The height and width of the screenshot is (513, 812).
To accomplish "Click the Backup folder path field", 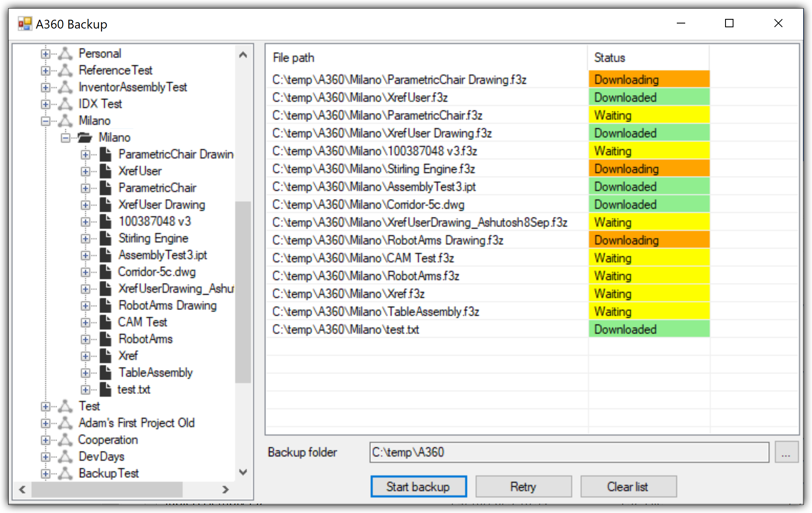I will tap(569, 452).
